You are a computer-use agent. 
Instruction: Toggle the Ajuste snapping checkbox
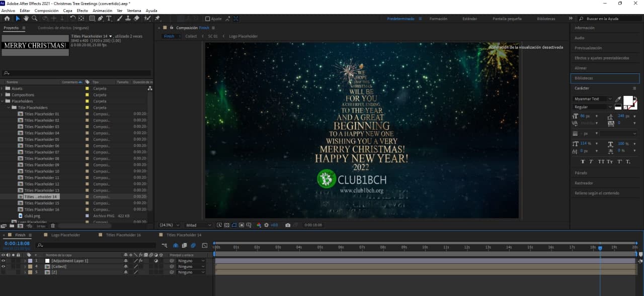click(208, 19)
